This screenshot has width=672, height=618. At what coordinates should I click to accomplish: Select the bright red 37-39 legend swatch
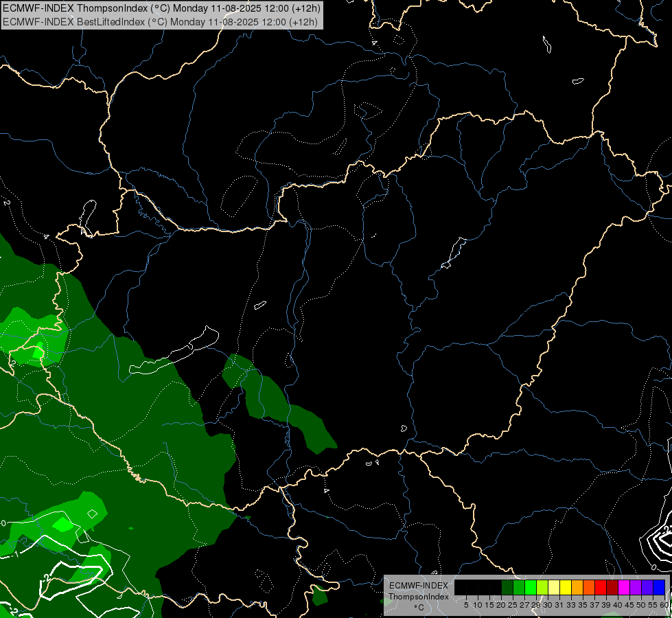pyautogui.click(x=601, y=587)
